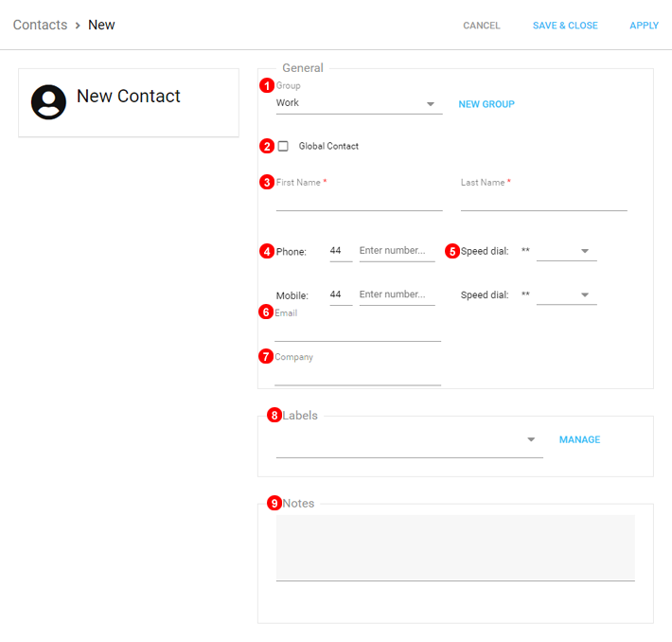672x642 pixels.
Task: Click the New Contact avatar icon
Action: click(x=48, y=102)
